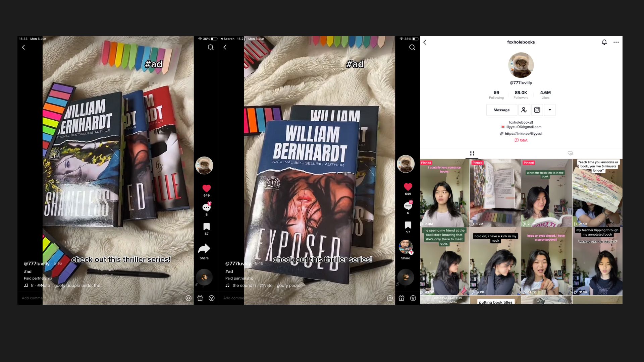644x362 pixels.
Task: Open the gift icon in second comment bar
Action: point(401,298)
